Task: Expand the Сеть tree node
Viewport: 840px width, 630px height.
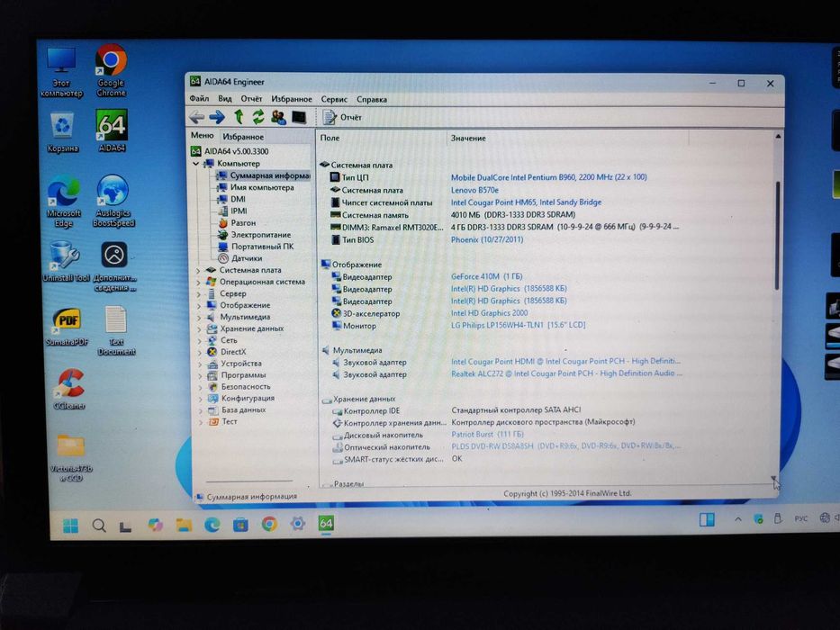Action: coord(200,341)
